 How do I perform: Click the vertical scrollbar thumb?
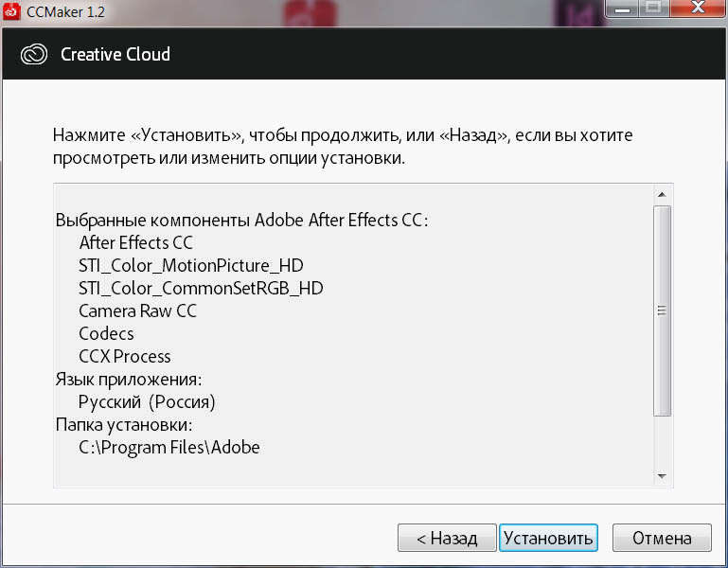tap(662, 311)
